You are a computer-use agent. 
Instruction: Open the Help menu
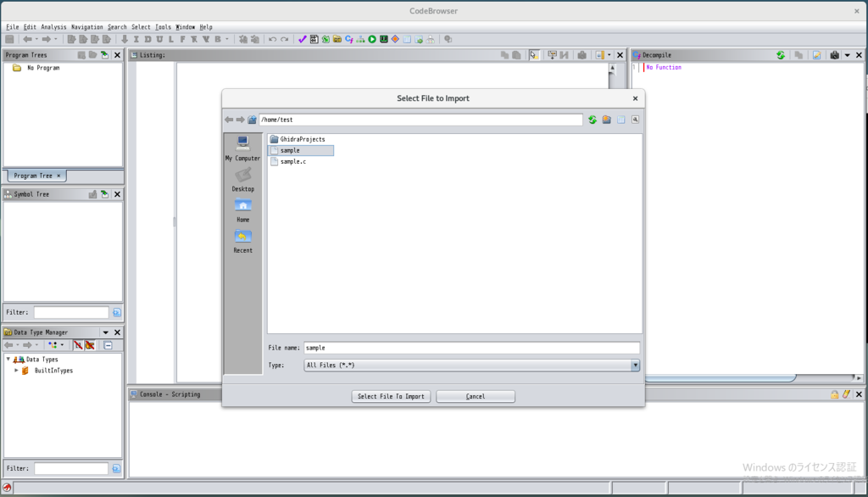coord(206,26)
